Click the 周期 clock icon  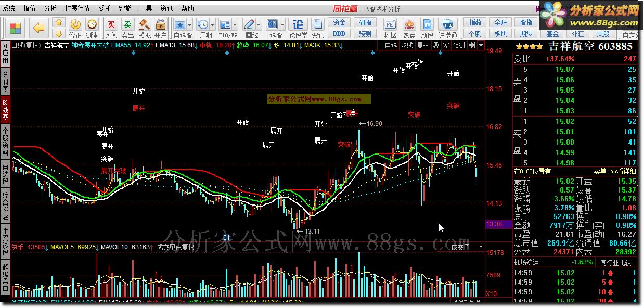point(203,24)
